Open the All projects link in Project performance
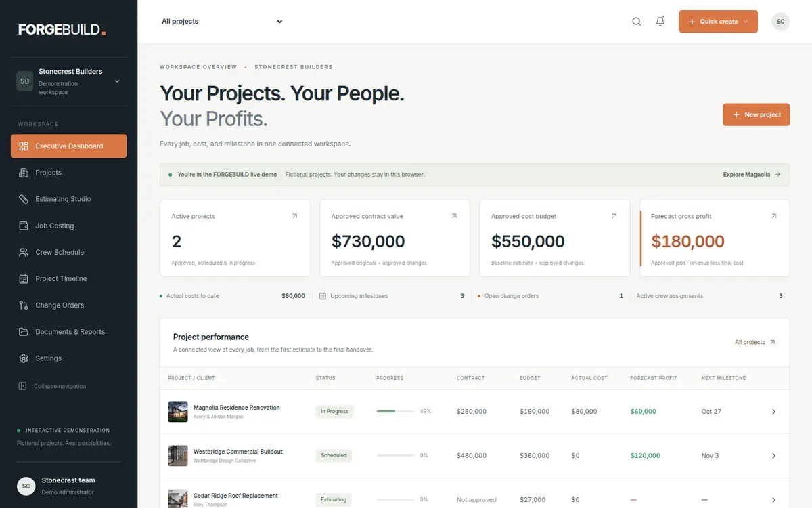The height and width of the screenshot is (508, 812). 755,343
